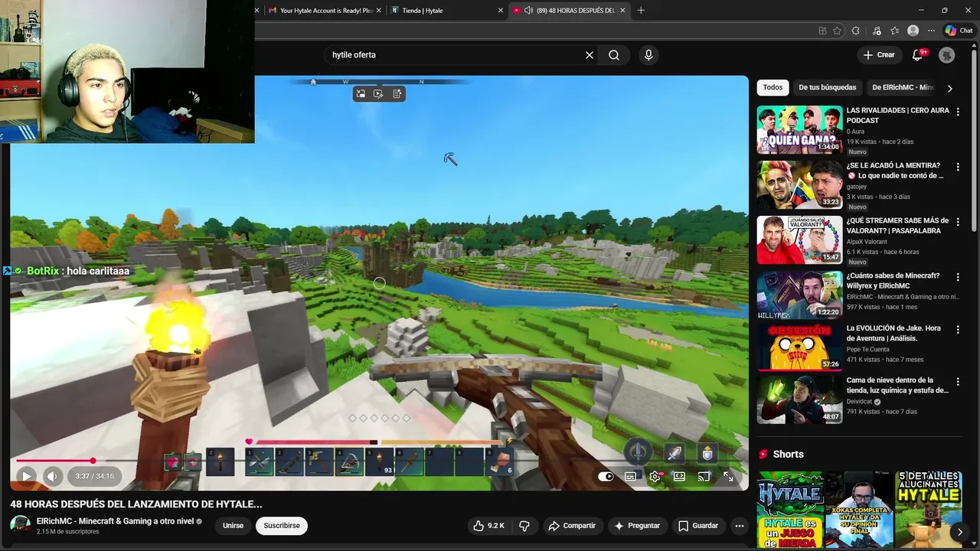The width and height of the screenshot is (980, 551).
Task: Enter fullscreen with the fullscreen icon
Action: (728, 476)
